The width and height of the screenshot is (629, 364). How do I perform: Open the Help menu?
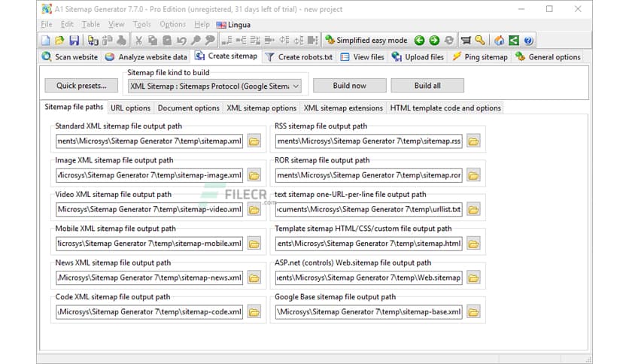pyautogui.click(x=202, y=25)
